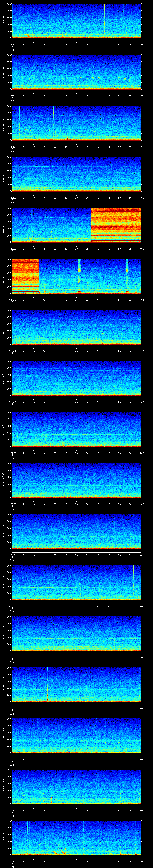
Task: Click the loud broadband noise block in the 14:18:00 panel
Action: 116,225
